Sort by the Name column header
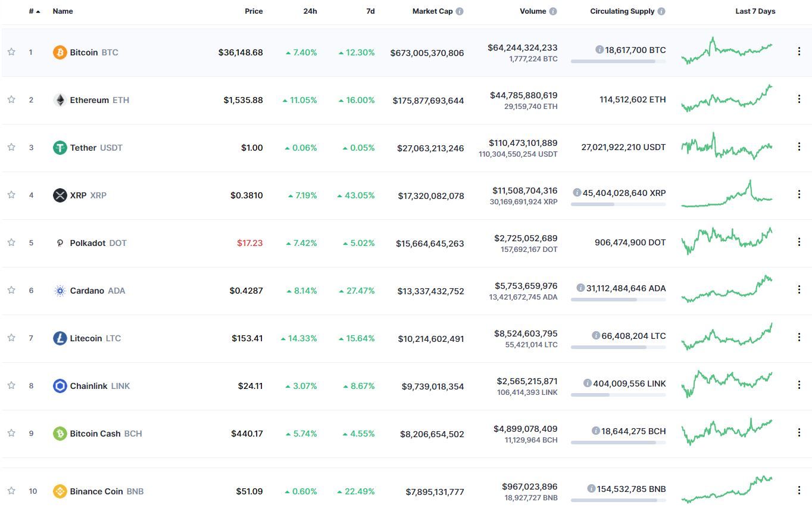The image size is (812, 514). (63, 11)
